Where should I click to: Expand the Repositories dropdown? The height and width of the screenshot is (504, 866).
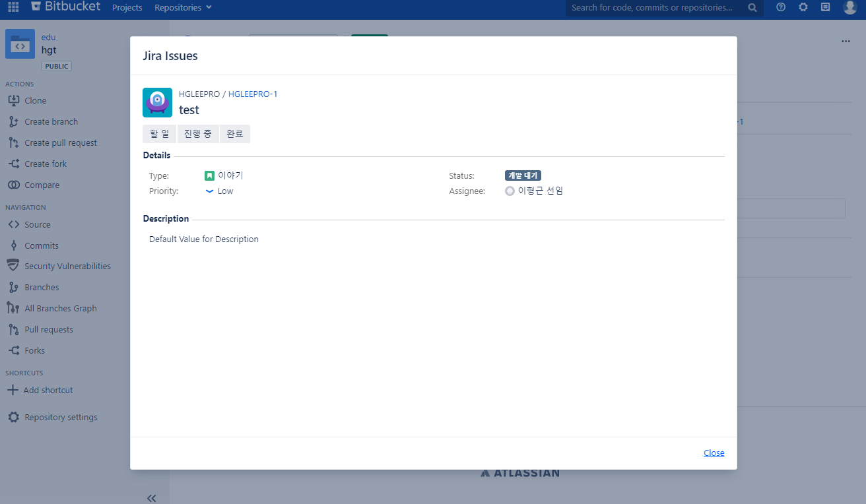183,7
